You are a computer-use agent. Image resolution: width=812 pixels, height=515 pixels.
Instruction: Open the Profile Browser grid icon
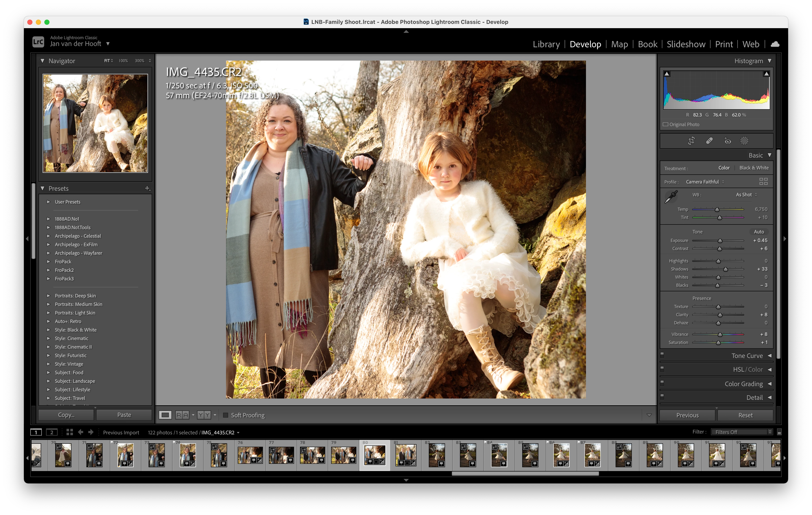pyautogui.click(x=763, y=182)
